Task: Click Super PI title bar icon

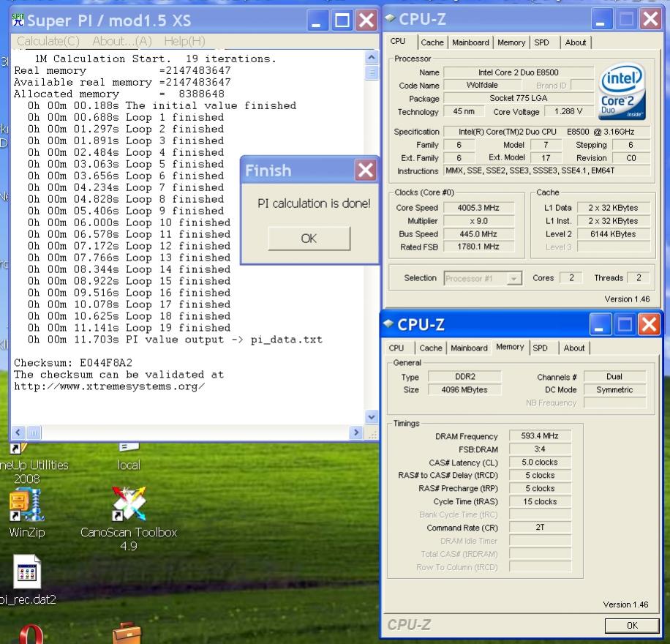Action: (x=18, y=20)
